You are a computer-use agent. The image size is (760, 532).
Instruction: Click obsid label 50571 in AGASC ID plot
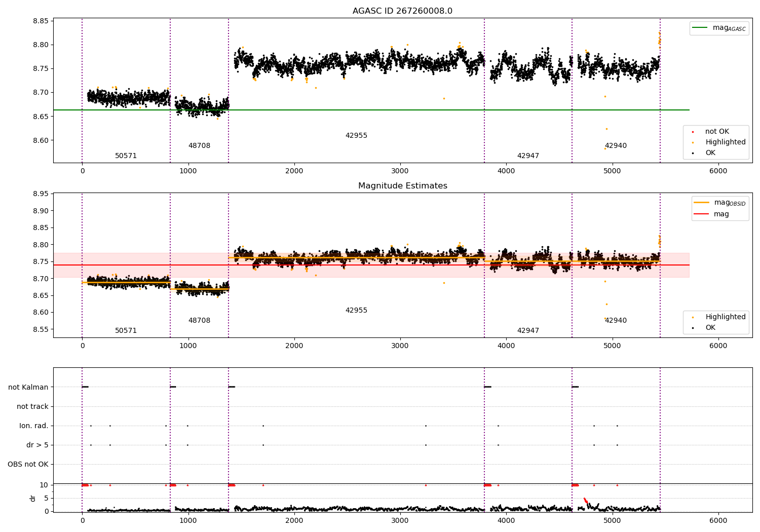coord(126,156)
